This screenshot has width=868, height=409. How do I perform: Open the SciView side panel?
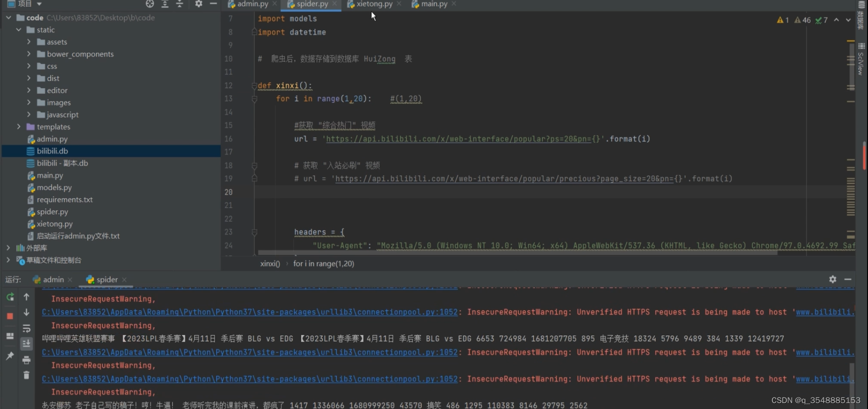pyautogui.click(x=861, y=60)
